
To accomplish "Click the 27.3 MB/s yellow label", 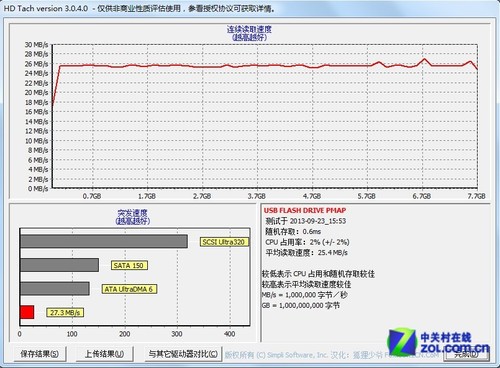I will (x=65, y=313).
